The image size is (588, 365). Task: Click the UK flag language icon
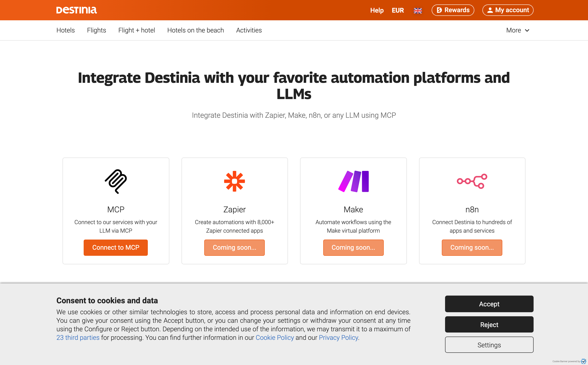[418, 11]
